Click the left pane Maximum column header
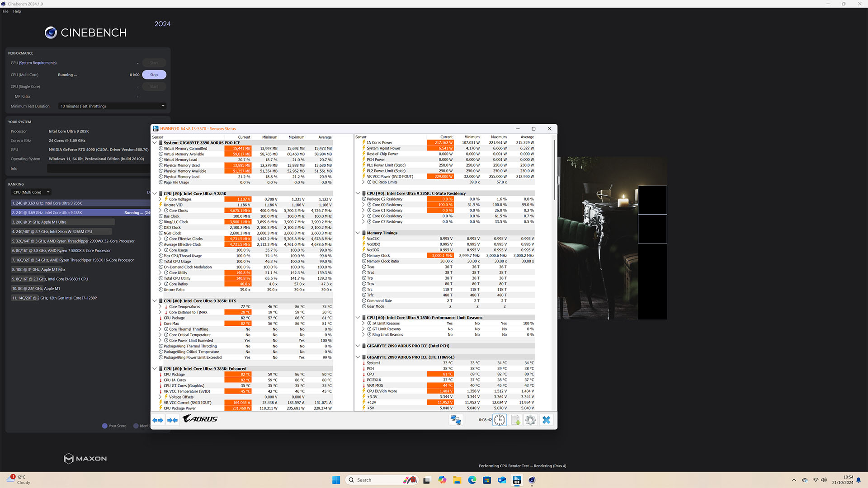The image size is (868, 488). pos(297,137)
